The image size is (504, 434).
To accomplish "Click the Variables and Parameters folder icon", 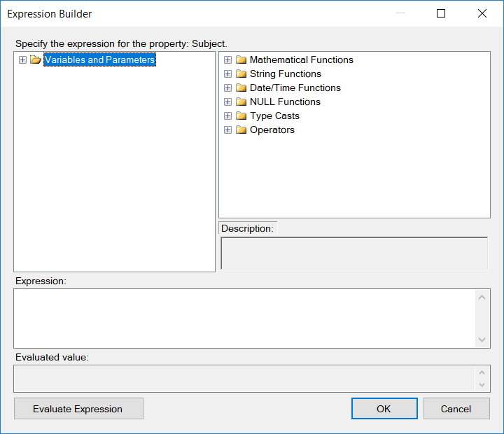I will coord(36,60).
